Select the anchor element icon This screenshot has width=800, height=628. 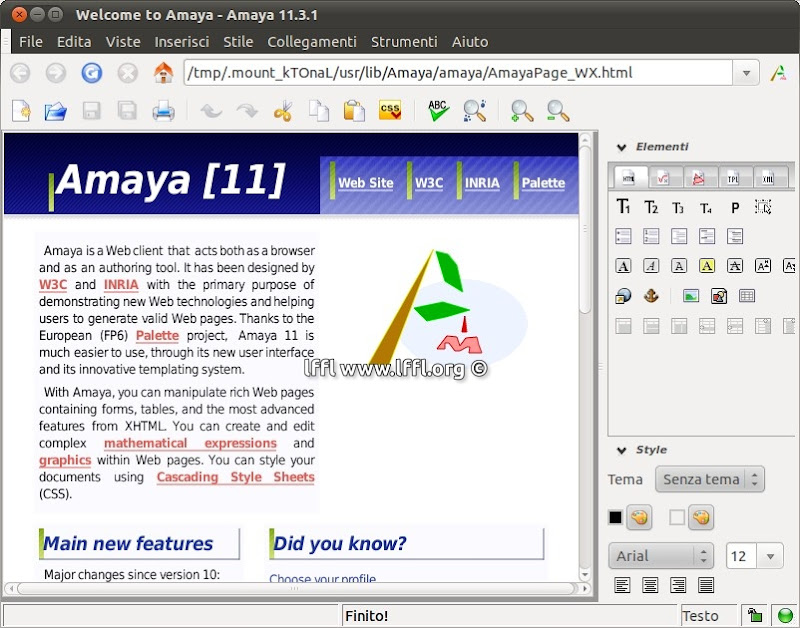(652, 295)
